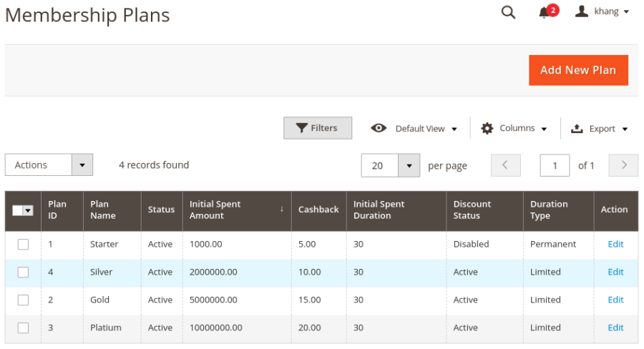
Task: Open the select-all dropdown arrow in header
Action: (x=28, y=211)
